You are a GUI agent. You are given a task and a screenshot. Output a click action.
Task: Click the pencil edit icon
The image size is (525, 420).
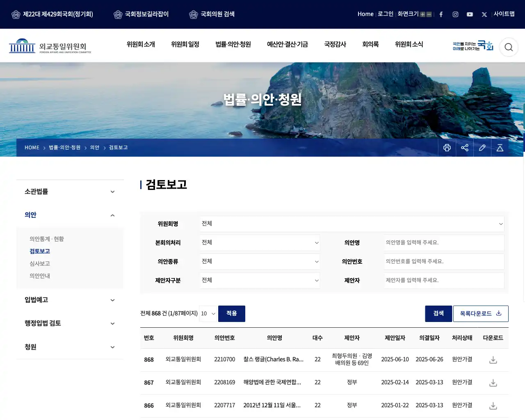point(482,148)
